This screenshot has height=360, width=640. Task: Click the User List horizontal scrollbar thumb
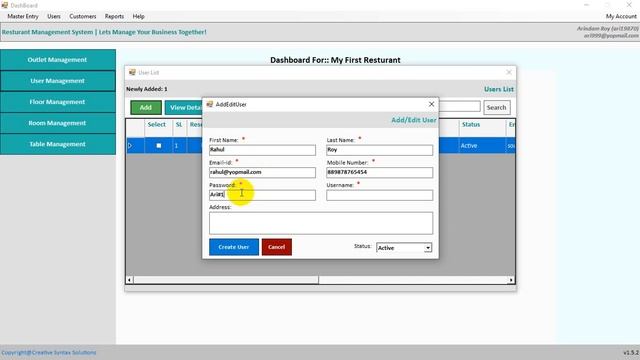pyautogui.click(x=226, y=280)
